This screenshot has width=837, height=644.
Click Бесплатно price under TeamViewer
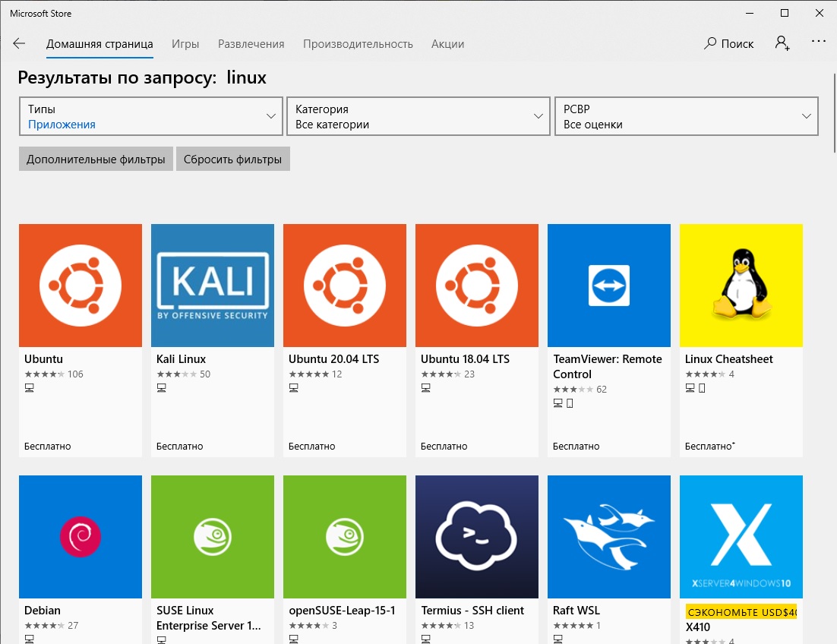(576, 446)
